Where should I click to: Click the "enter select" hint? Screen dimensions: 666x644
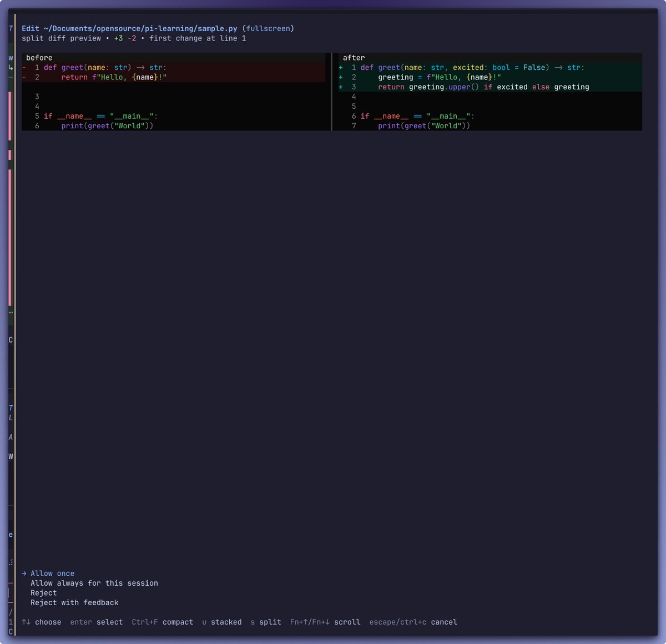click(x=97, y=622)
